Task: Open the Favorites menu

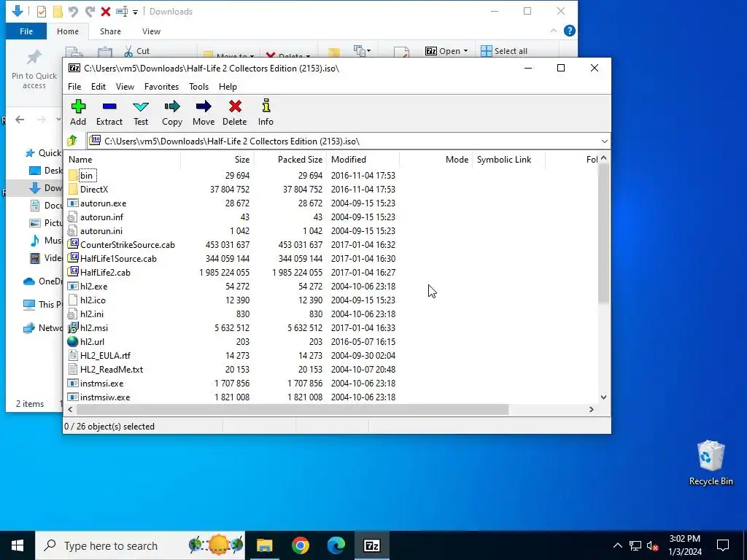Action: [x=161, y=87]
